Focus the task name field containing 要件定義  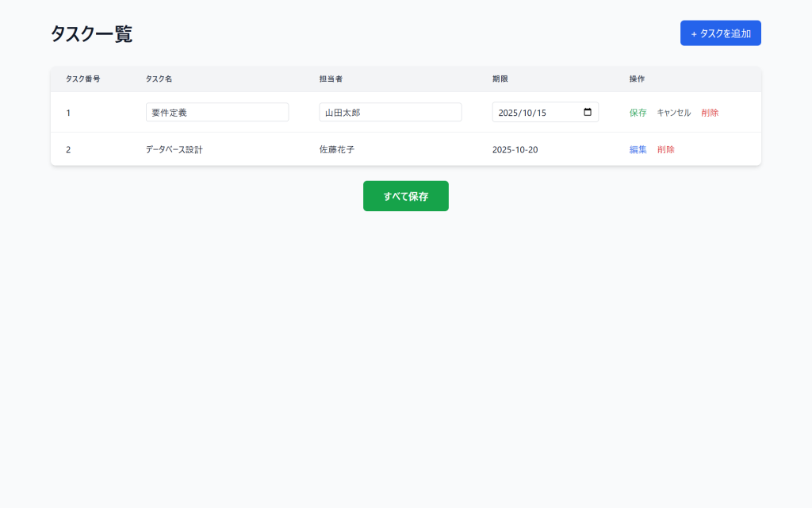(x=216, y=113)
